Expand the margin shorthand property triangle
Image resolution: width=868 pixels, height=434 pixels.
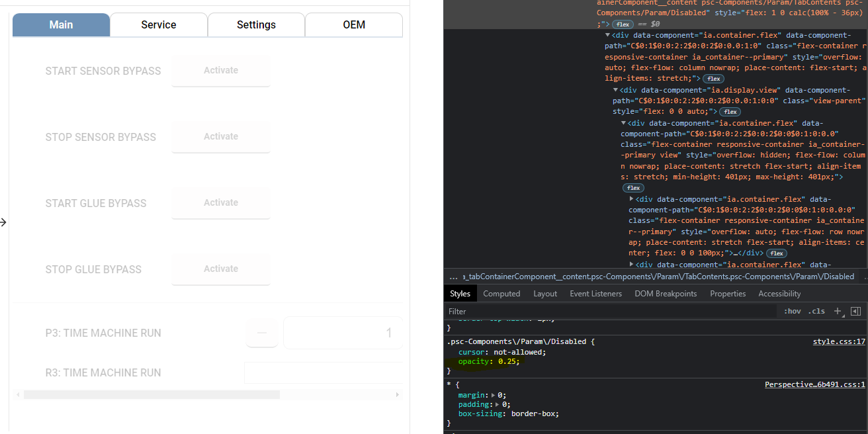(x=493, y=395)
